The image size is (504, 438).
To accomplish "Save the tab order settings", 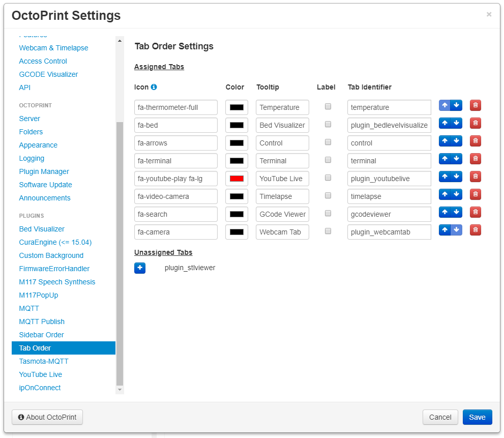I will tap(477, 417).
